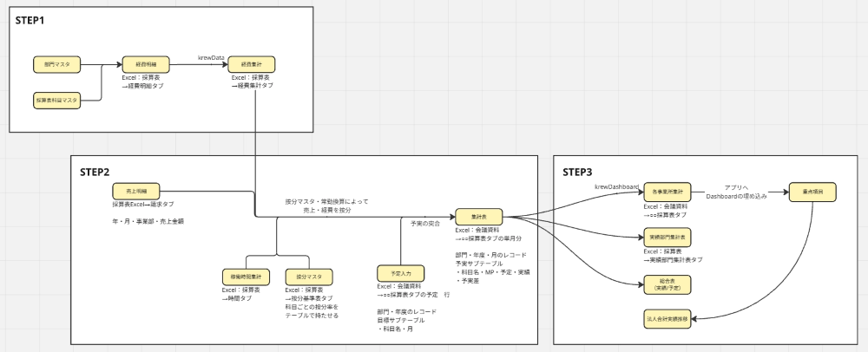Select "・科目名・MP・予定・実績" text

pyautogui.click(x=493, y=272)
